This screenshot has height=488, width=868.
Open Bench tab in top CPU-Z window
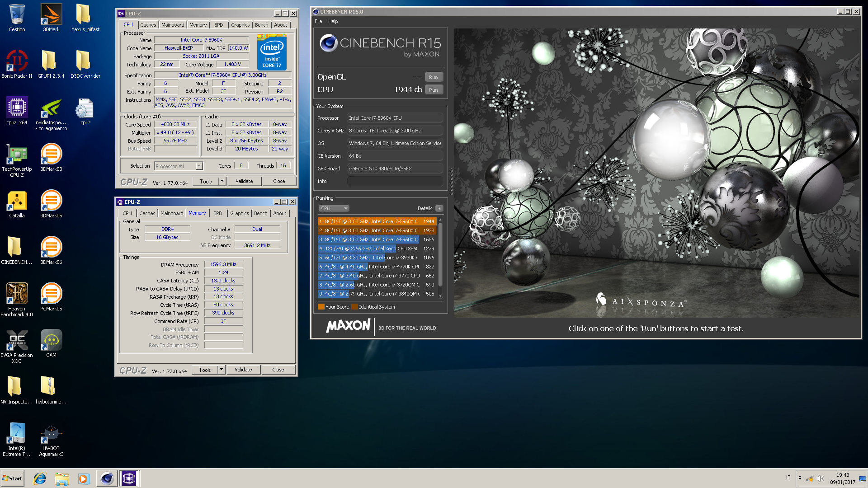tap(261, 25)
